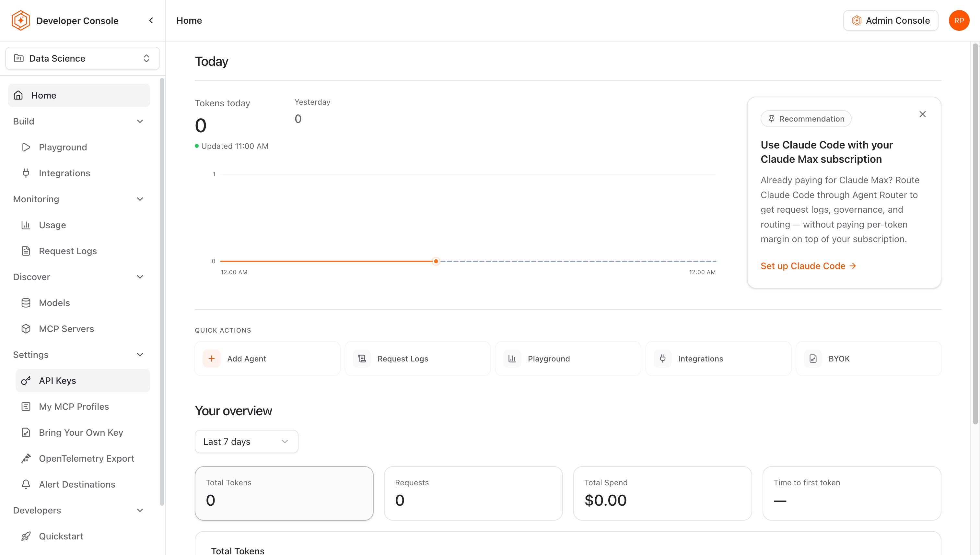Go to Home in the sidebar
This screenshot has height=555, width=980.
[79, 95]
